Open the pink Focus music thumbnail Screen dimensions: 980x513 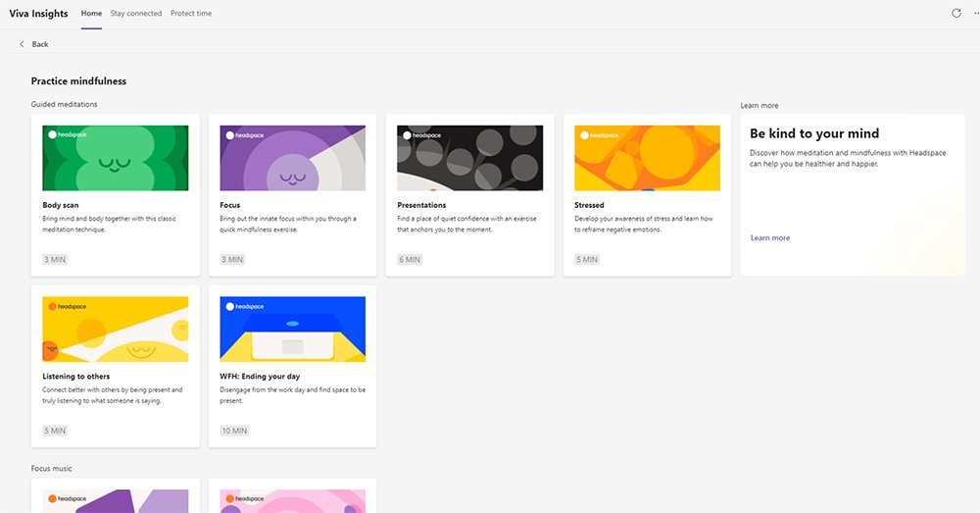tap(292, 501)
